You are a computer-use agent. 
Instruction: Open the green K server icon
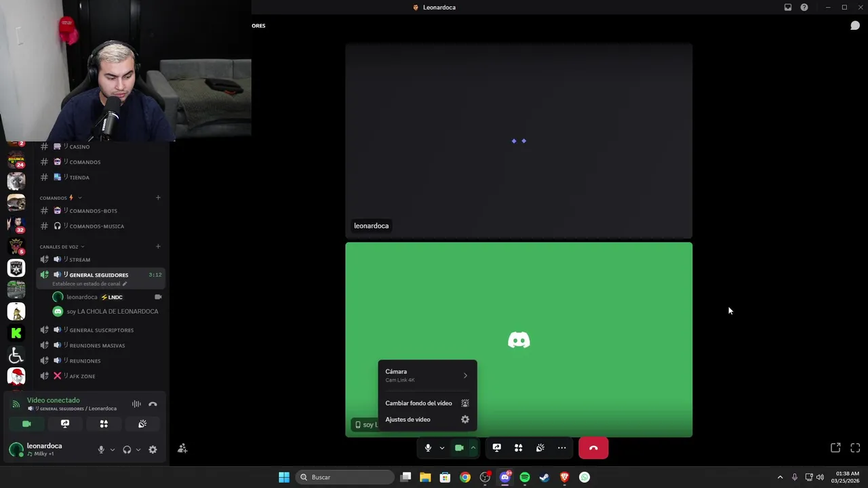(16, 333)
